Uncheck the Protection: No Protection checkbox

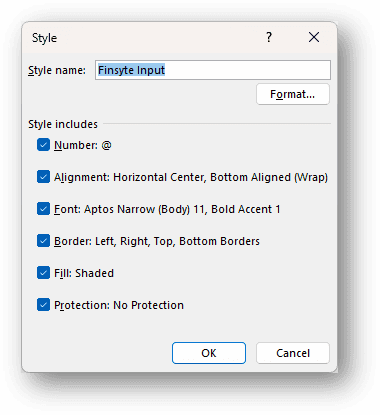(x=43, y=305)
